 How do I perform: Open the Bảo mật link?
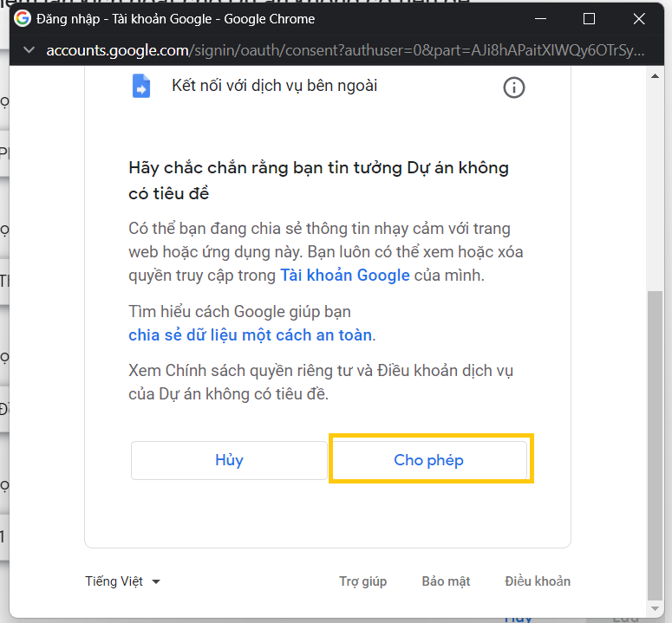click(446, 581)
